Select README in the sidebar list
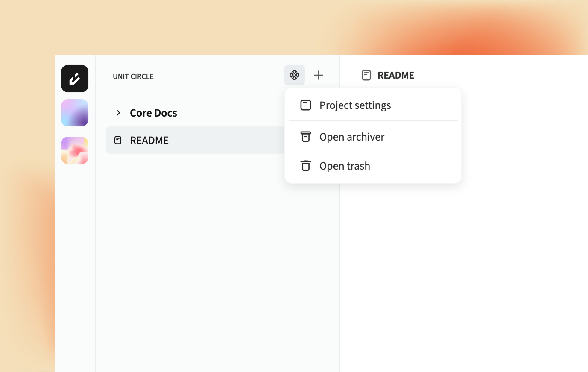 pos(196,140)
